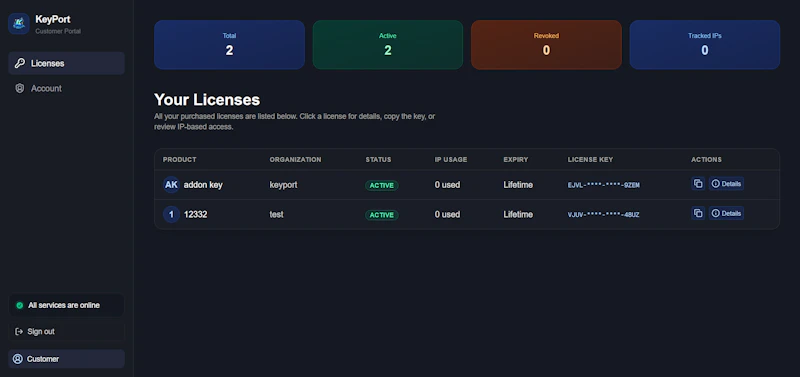Select the Total licenses card
Screen dimensions: 800x377
coord(229,45)
